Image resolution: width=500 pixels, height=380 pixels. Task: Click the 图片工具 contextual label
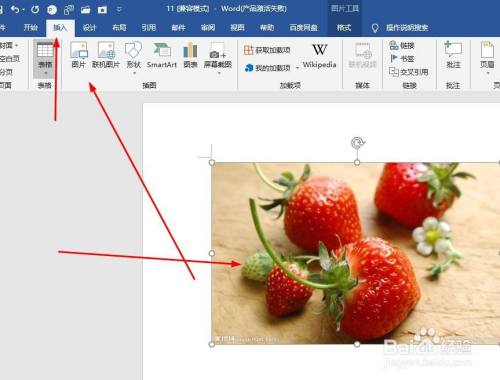[345, 9]
